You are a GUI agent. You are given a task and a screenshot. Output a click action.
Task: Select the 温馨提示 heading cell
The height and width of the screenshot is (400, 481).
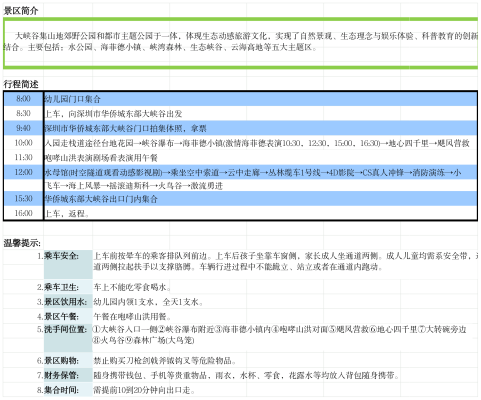tap(22, 243)
